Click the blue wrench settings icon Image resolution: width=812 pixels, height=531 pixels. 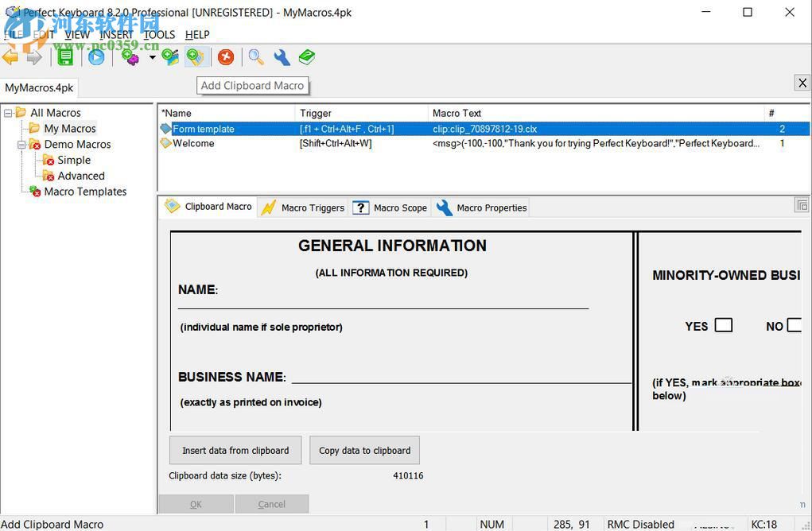click(x=282, y=57)
